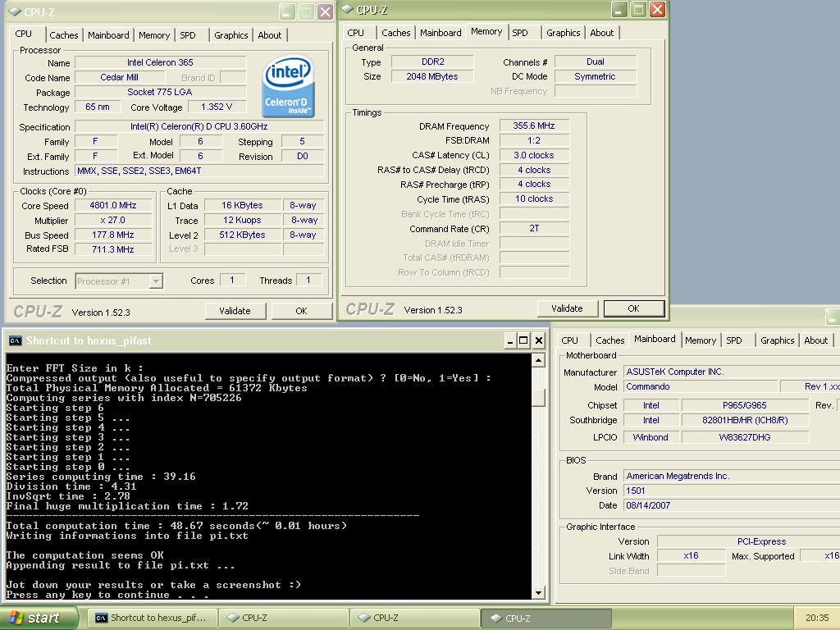Minimize the CPU-Z CPU window
Screen dimensions: 840x630
[286, 11]
